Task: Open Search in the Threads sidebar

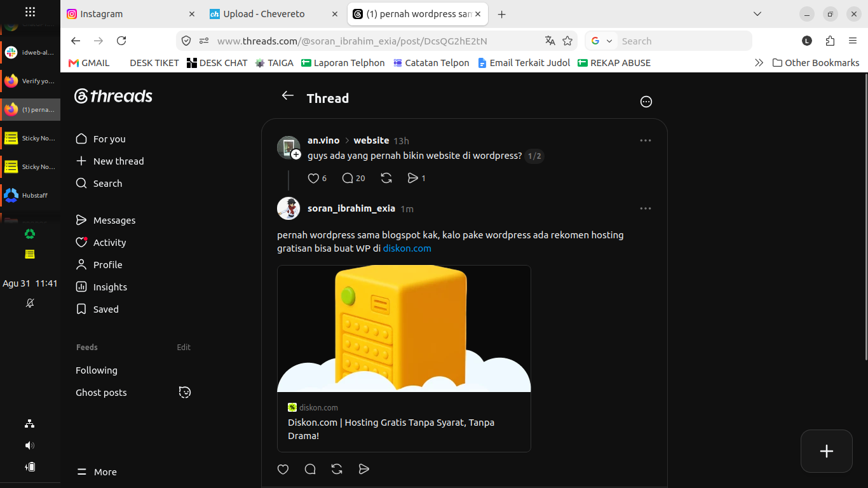Action: pos(98,184)
